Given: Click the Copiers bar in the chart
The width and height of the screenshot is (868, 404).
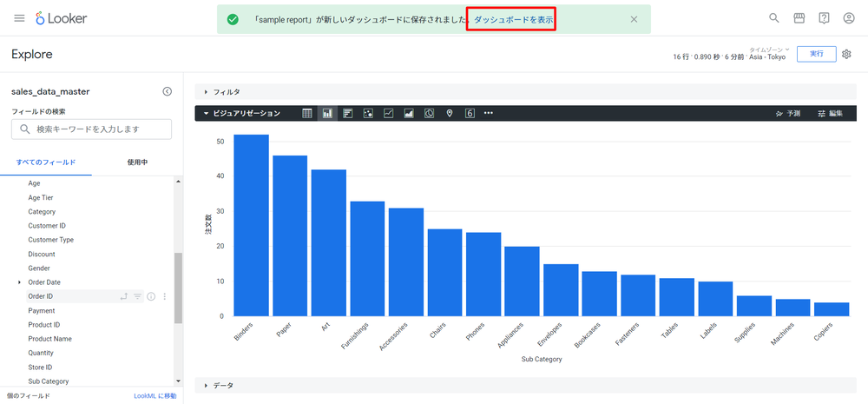Looking at the screenshot, I should coord(832,309).
